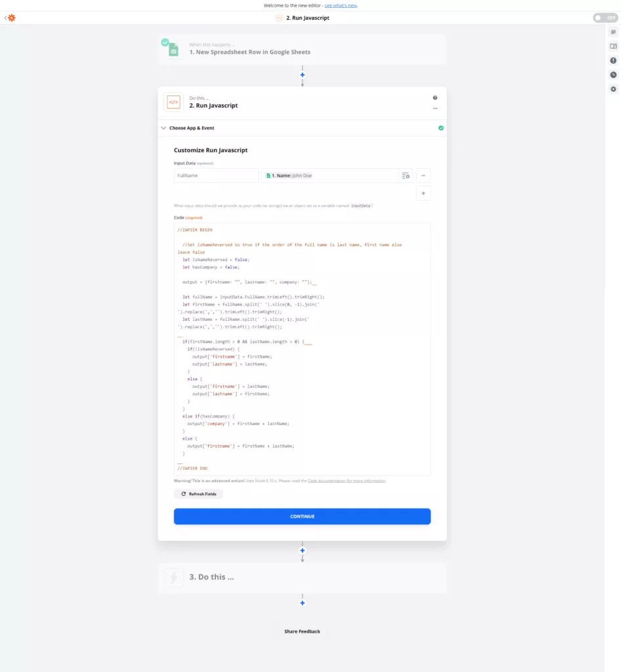Click the 'Customize Run Javascript' heading
Viewport: 622px width, 672px height.
pos(211,150)
